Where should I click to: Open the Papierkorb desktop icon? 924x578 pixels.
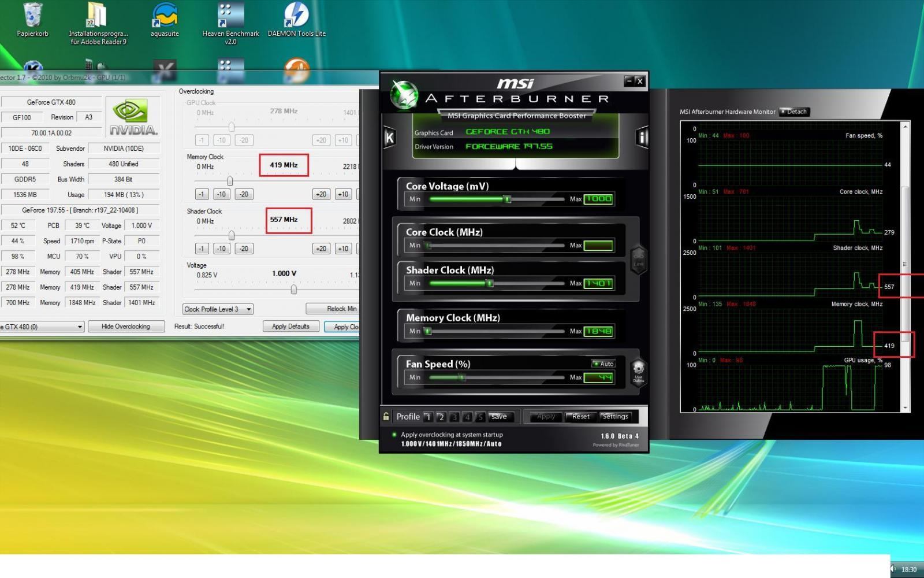pyautogui.click(x=32, y=20)
